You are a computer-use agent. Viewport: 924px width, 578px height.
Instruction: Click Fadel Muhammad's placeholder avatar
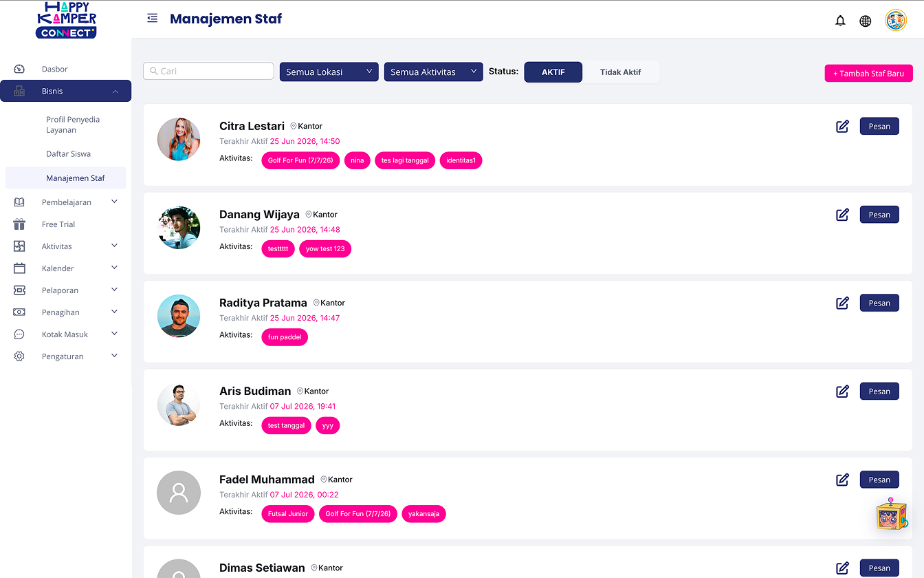(x=179, y=493)
